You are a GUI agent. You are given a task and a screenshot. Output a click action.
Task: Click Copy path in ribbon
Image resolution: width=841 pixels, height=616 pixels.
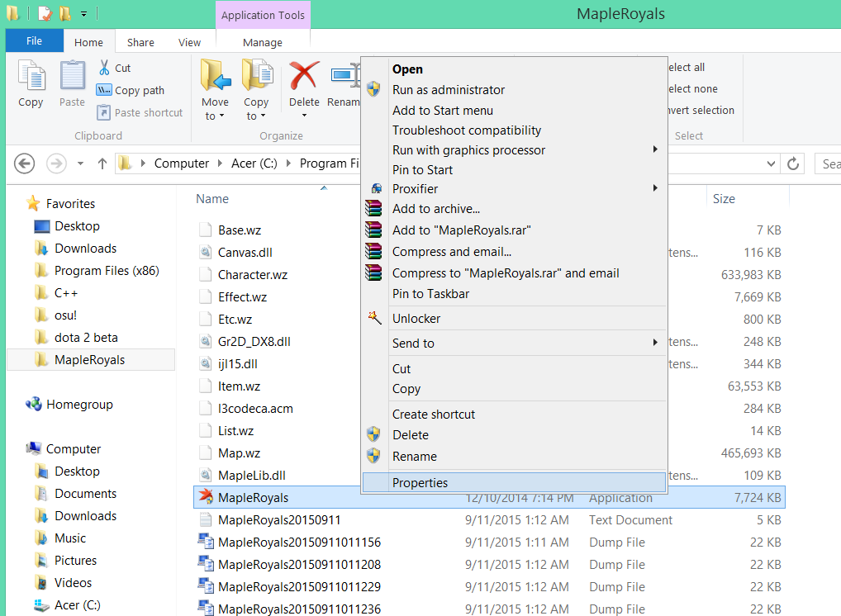click(131, 90)
